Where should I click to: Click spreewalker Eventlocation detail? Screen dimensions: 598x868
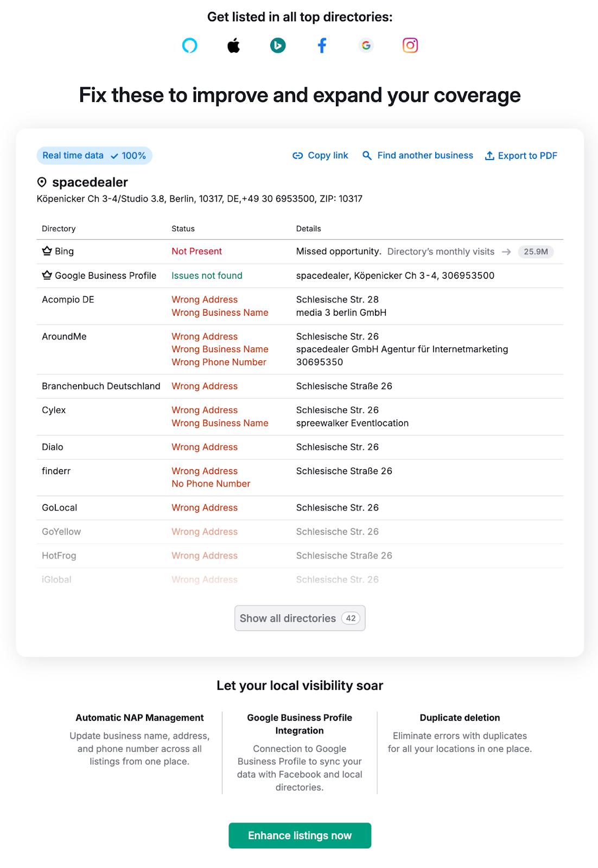pos(353,423)
